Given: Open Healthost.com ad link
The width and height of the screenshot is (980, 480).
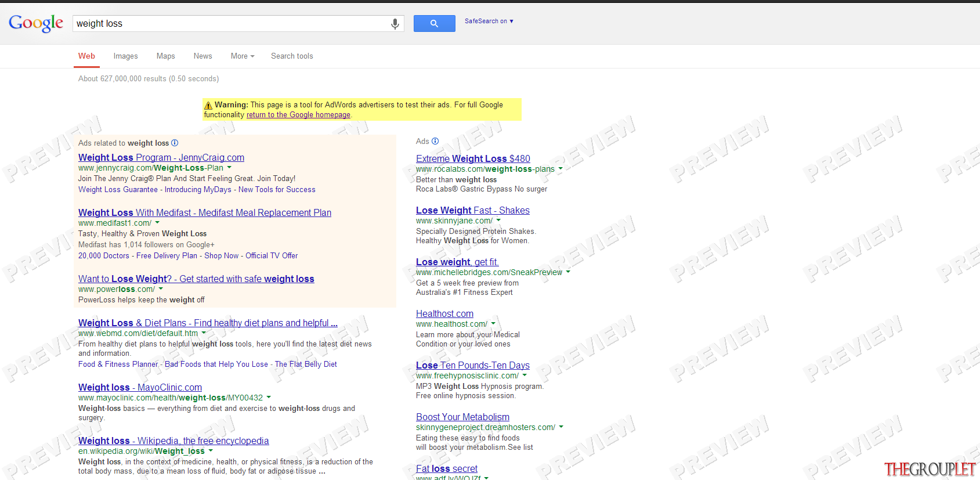Looking at the screenshot, I should (444, 313).
